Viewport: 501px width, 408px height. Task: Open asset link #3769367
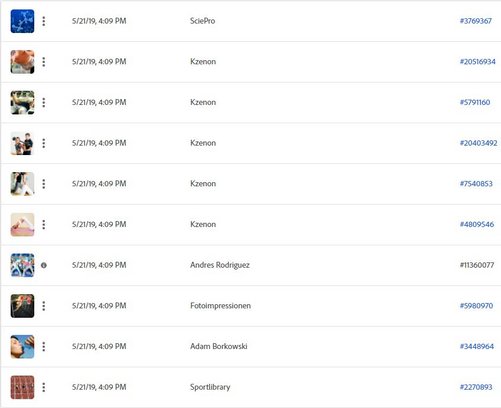point(476,21)
